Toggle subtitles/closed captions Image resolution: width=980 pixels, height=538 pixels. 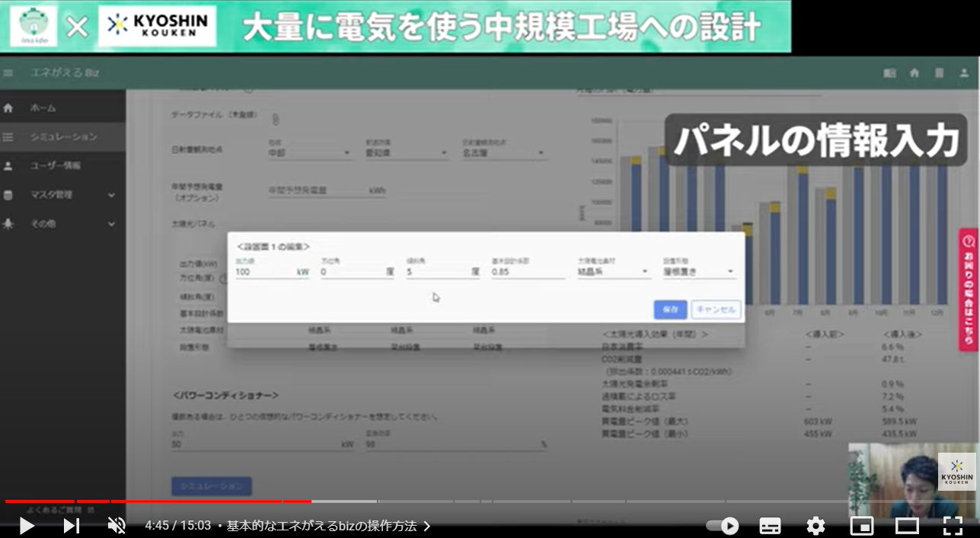point(770,526)
